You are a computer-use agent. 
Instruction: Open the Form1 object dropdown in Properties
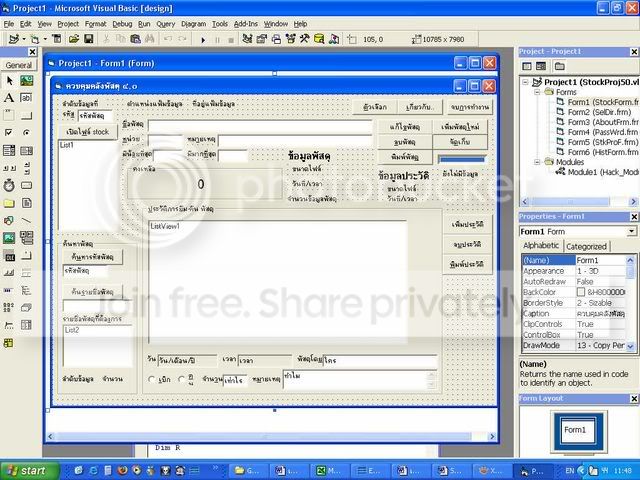(x=631, y=231)
